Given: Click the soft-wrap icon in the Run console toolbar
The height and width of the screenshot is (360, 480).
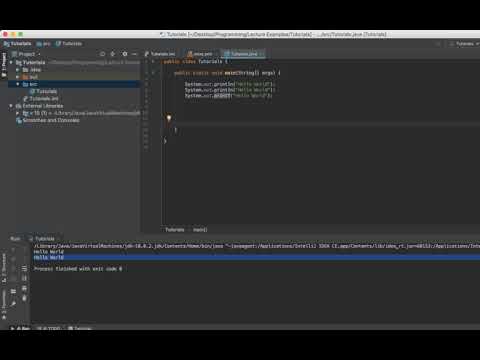Looking at the screenshot, I should tap(24, 268).
